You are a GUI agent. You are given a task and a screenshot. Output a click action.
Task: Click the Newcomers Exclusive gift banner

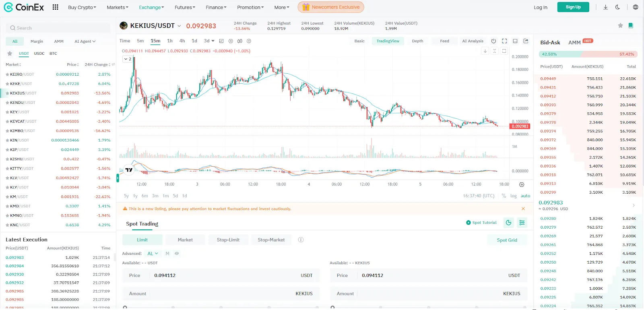[x=331, y=7]
